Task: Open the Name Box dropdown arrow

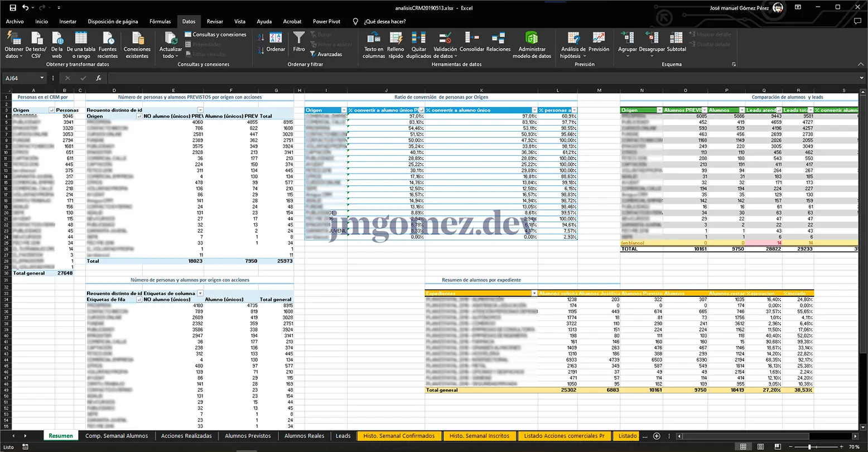Action: click(x=42, y=78)
